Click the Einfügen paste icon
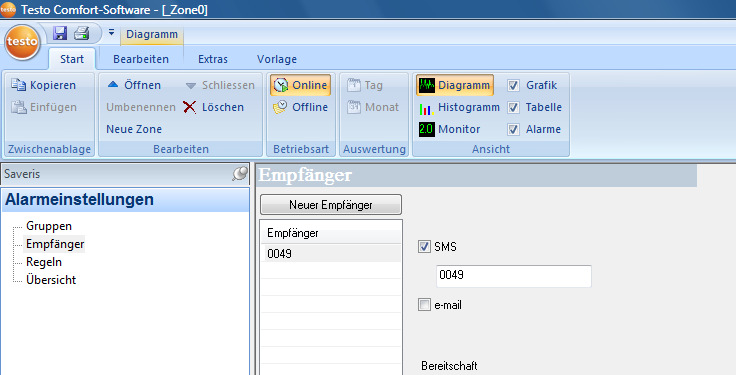736x375 pixels. [19, 107]
